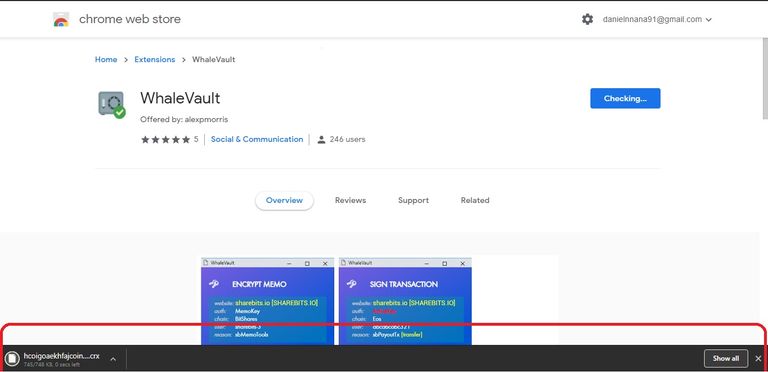Go to the Home breadcrumb link

pos(106,59)
